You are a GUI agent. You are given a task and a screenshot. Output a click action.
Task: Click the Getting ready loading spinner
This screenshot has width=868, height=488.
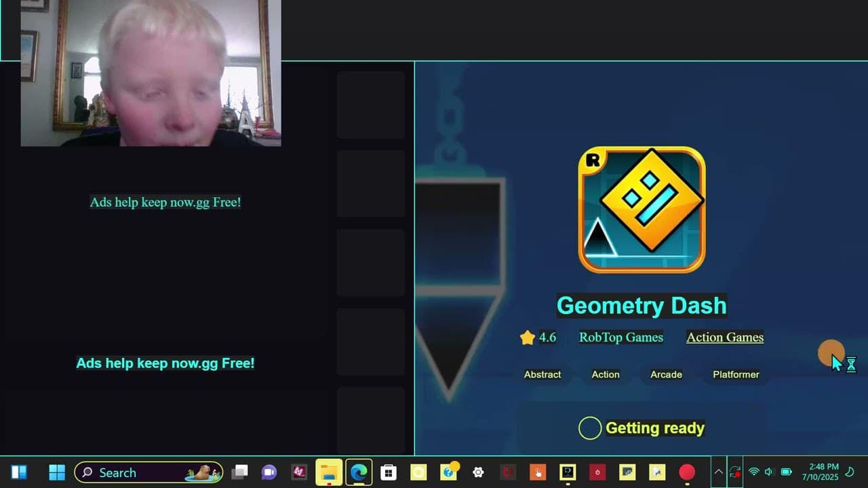(x=590, y=428)
